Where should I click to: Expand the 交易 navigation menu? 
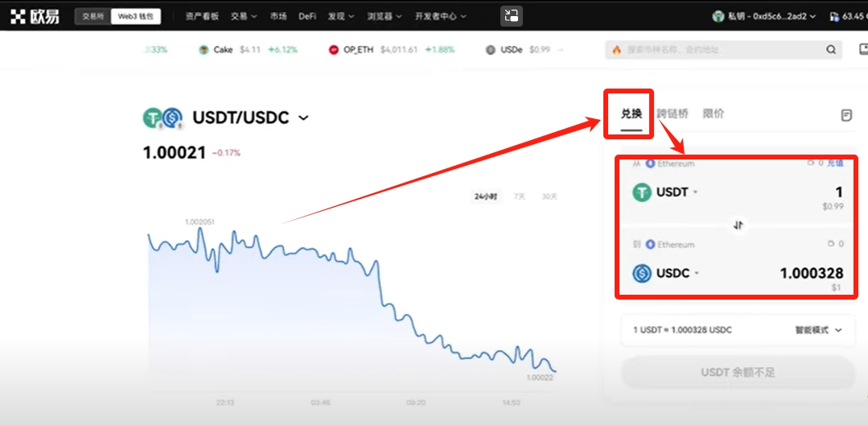coord(244,17)
